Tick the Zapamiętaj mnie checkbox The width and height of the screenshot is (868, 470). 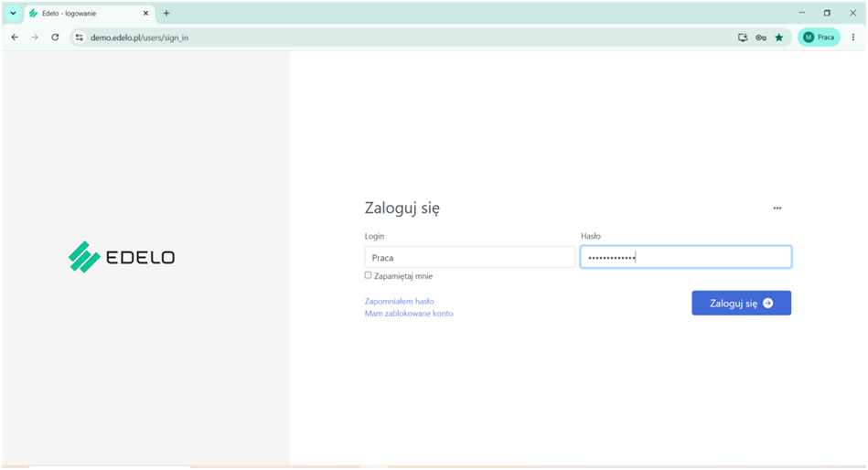[x=368, y=275]
